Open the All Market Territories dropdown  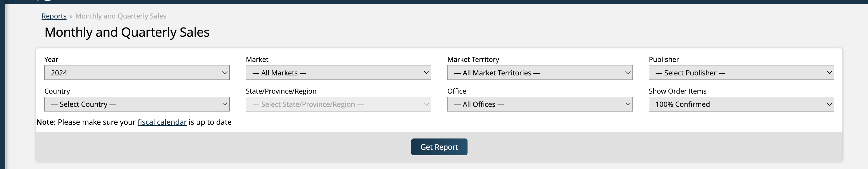540,72
